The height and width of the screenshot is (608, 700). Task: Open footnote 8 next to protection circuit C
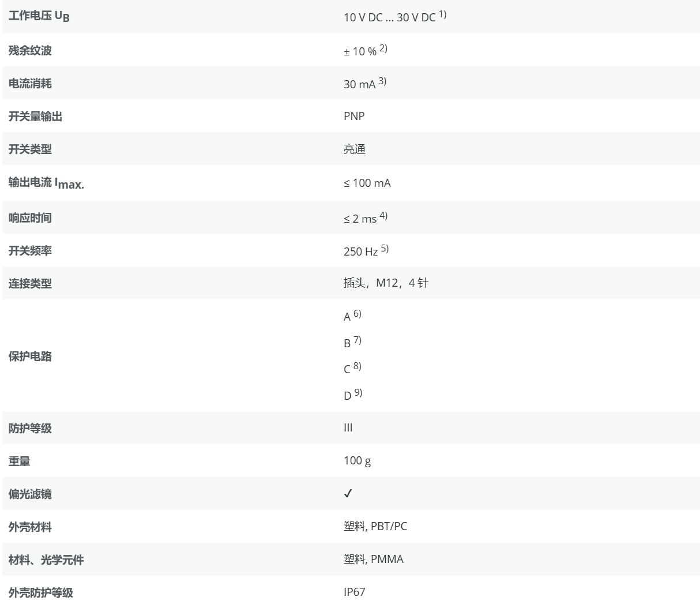tap(357, 366)
